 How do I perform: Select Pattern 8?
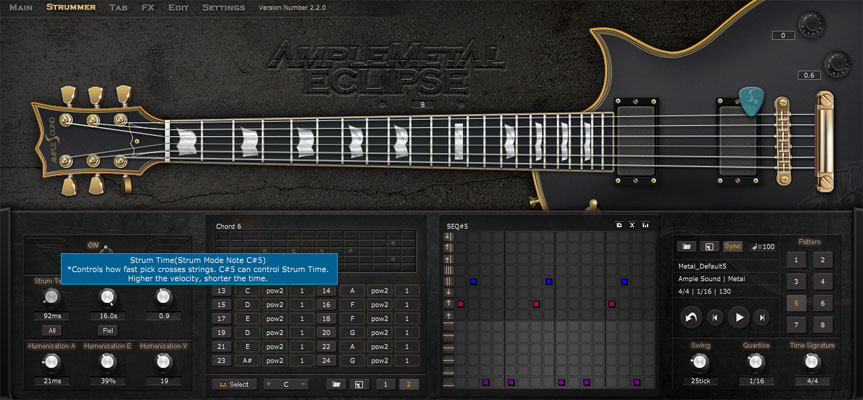coord(823,325)
